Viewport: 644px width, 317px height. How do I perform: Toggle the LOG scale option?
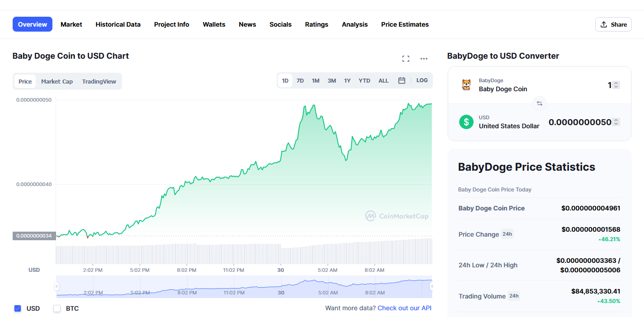pyautogui.click(x=422, y=80)
